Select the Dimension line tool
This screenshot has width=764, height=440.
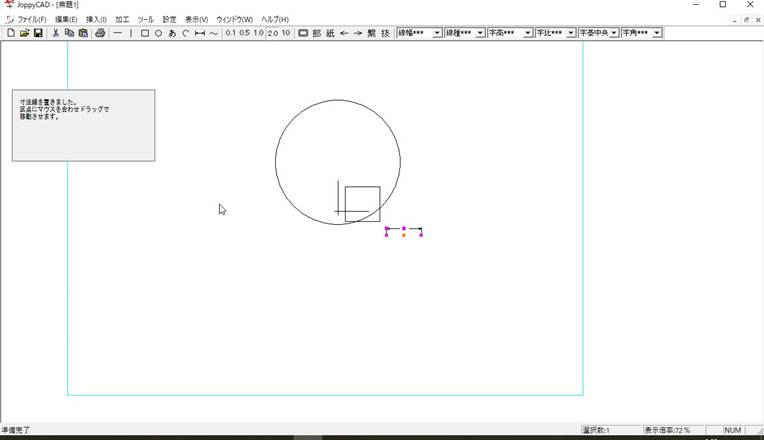(200, 33)
